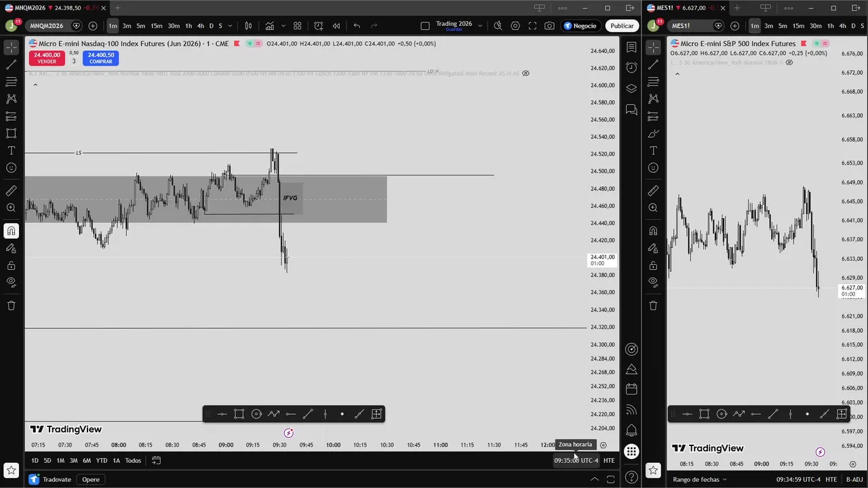Image resolution: width=868 pixels, height=488 pixels.
Task: Open object tree layers panel in right sidebar
Action: pyautogui.click(x=631, y=88)
